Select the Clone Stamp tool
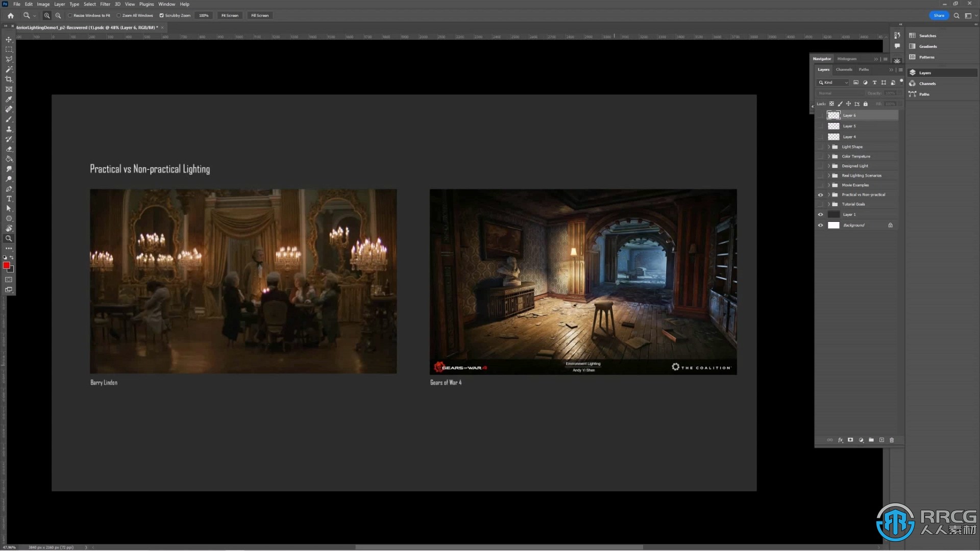The width and height of the screenshot is (980, 551). [9, 129]
